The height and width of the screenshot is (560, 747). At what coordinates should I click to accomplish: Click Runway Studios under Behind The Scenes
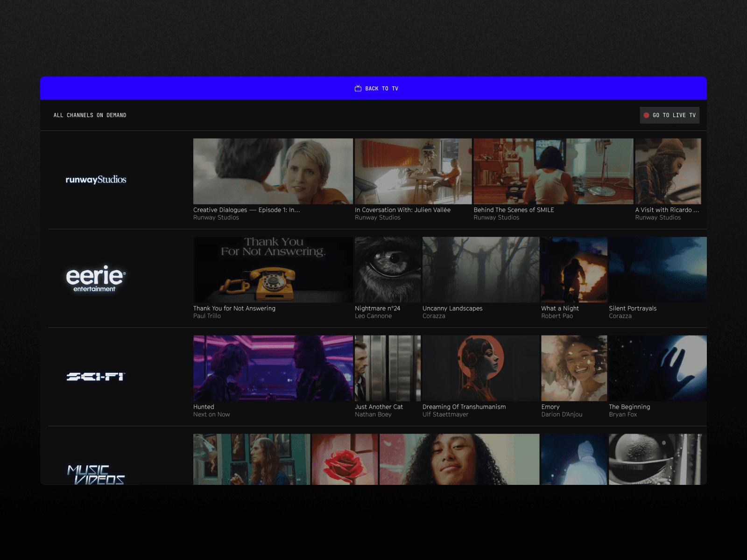496,217
